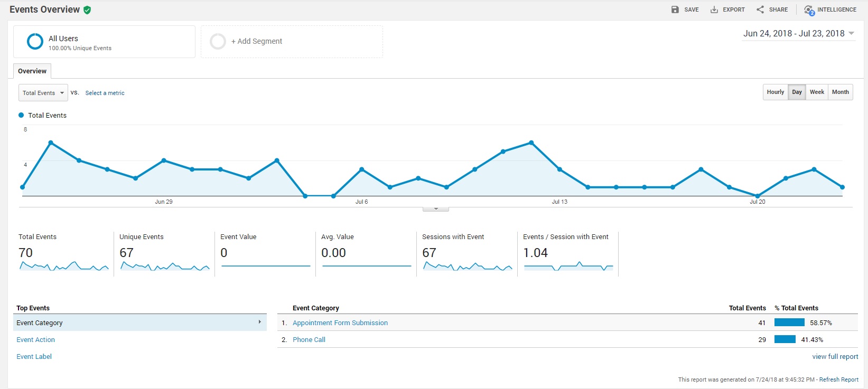Open the Total Events metric dropdown
This screenshot has width=868, height=389.
(43, 93)
